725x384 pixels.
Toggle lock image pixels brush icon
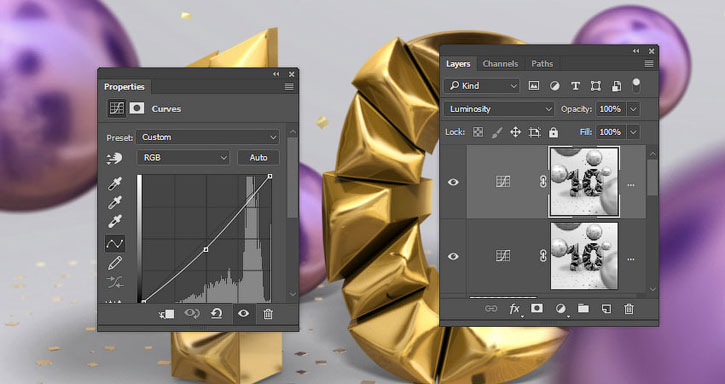pyautogui.click(x=497, y=132)
